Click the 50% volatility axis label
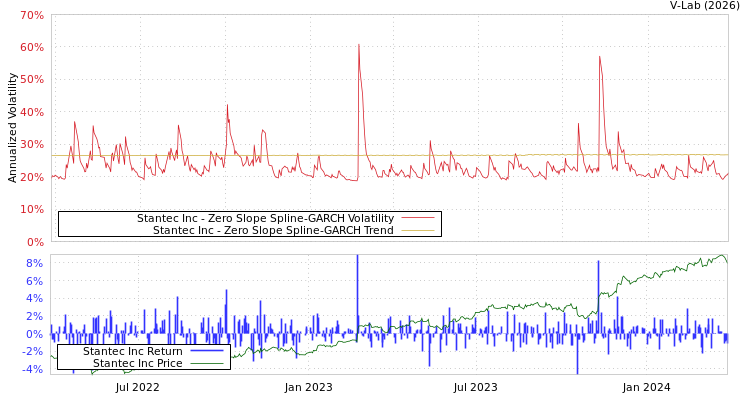Image resolution: width=750 pixels, height=400 pixels. click(x=32, y=80)
